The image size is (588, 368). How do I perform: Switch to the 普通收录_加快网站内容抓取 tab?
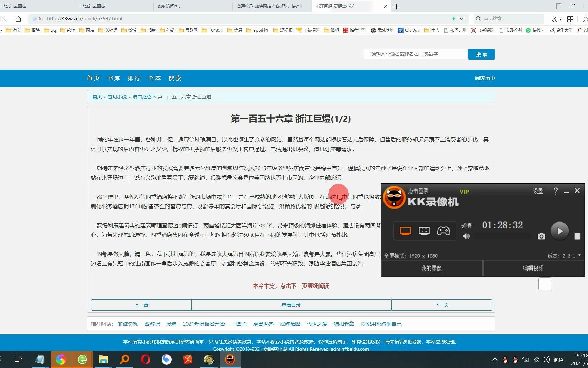tap(272, 6)
